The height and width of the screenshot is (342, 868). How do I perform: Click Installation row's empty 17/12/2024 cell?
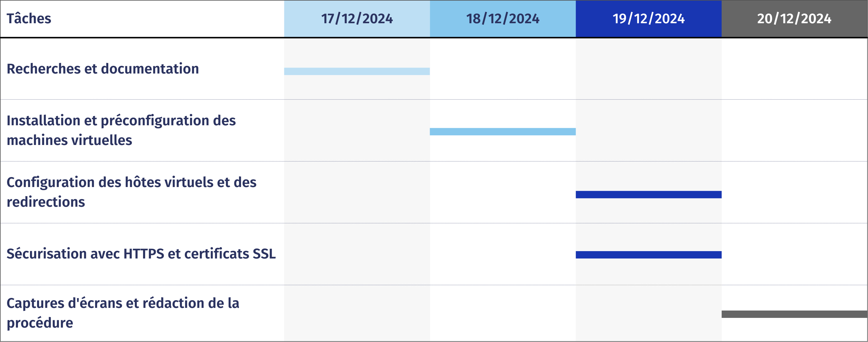coord(357,130)
